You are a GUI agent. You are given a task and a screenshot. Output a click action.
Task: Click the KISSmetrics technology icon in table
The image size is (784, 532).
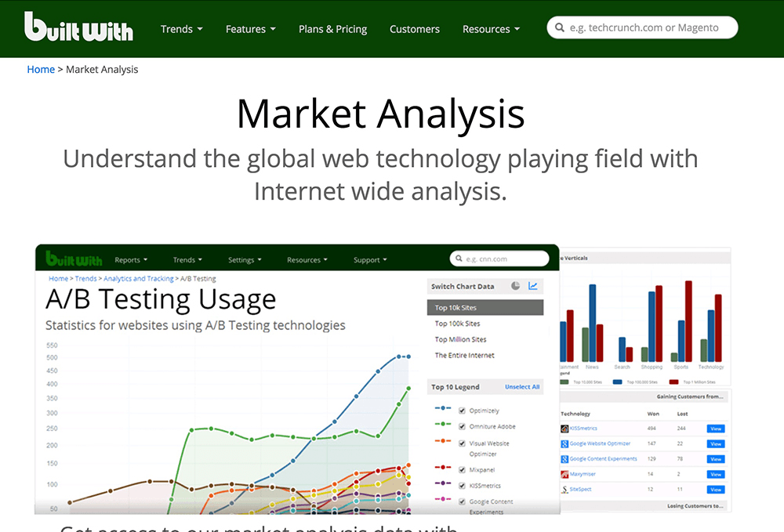tap(564, 429)
